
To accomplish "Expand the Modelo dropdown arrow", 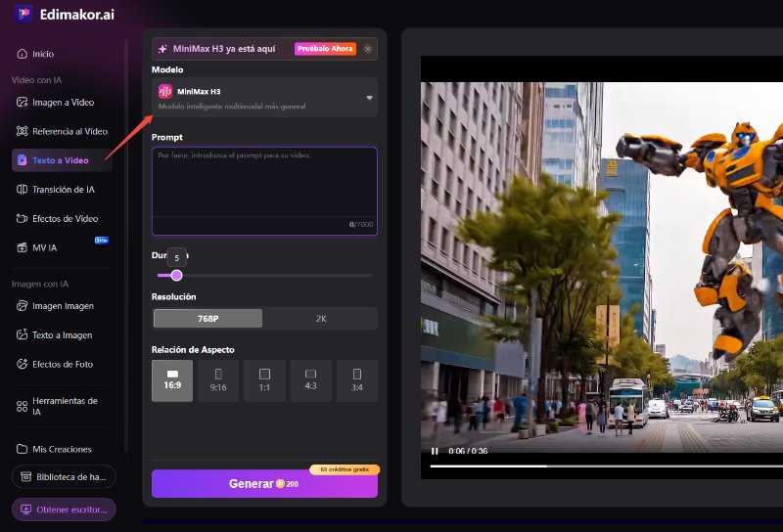I will tap(370, 98).
